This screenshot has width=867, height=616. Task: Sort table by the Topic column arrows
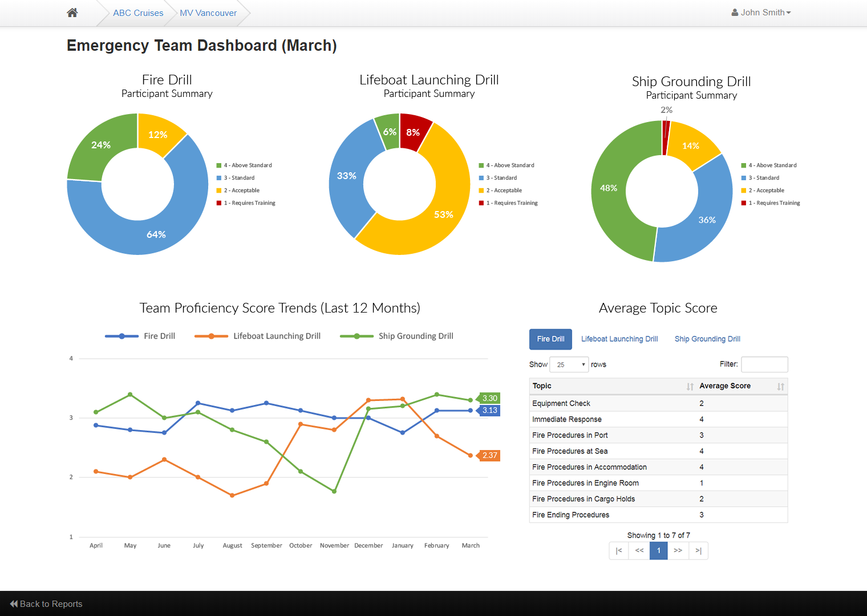[x=690, y=387]
